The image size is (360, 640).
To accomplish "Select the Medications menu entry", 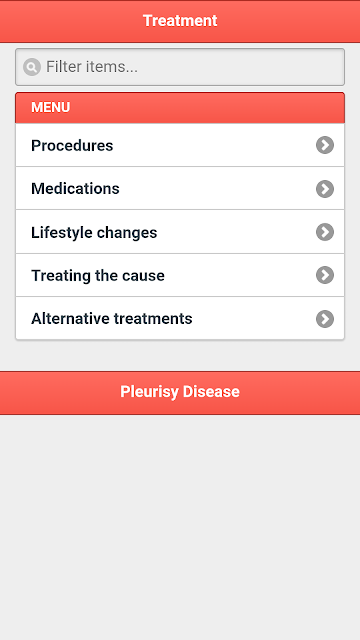I will (180, 189).
